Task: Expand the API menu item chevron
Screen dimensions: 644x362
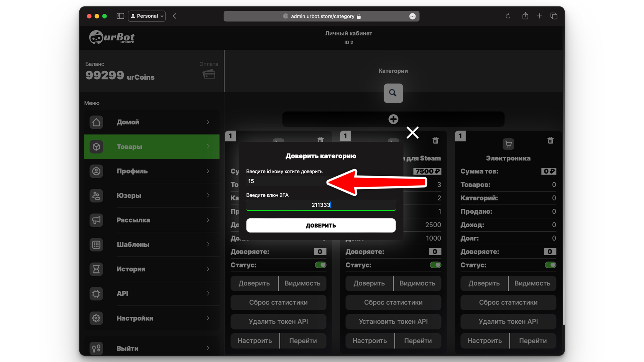Action: pyautogui.click(x=208, y=293)
